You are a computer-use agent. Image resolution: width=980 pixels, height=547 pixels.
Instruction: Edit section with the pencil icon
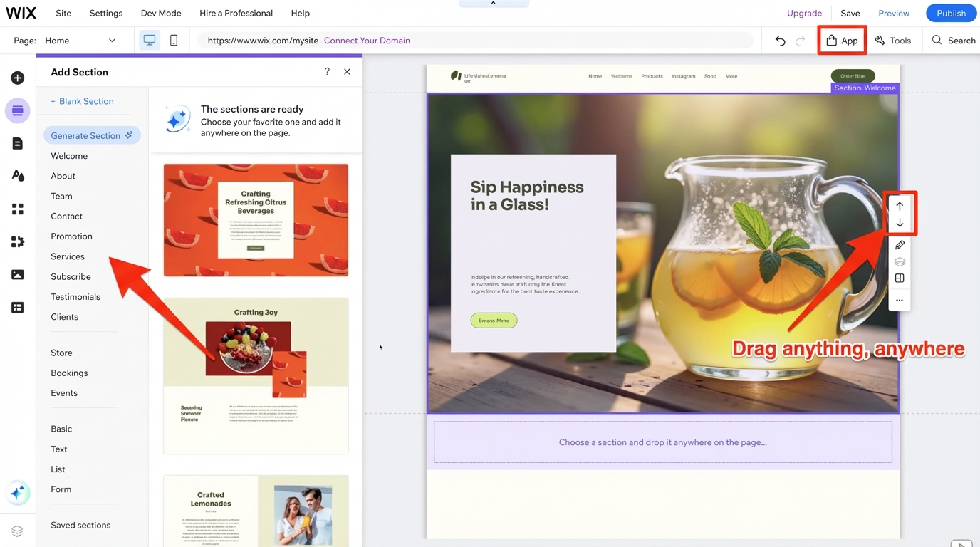coord(900,244)
